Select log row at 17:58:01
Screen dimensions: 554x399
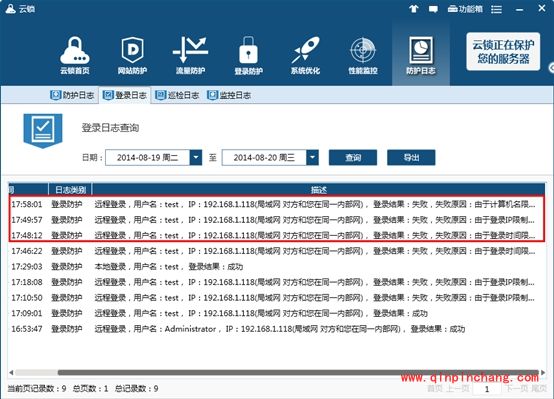pyautogui.click(x=276, y=204)
